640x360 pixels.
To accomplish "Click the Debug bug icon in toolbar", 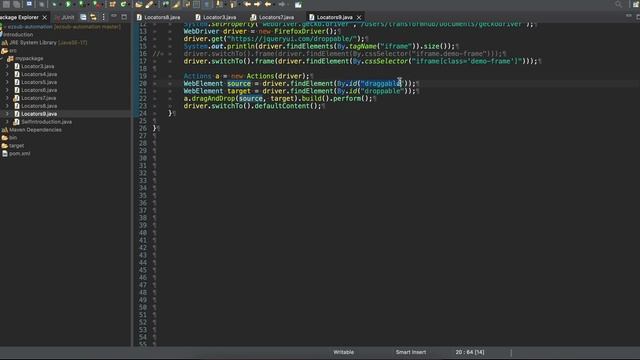I will click(54, 4).
